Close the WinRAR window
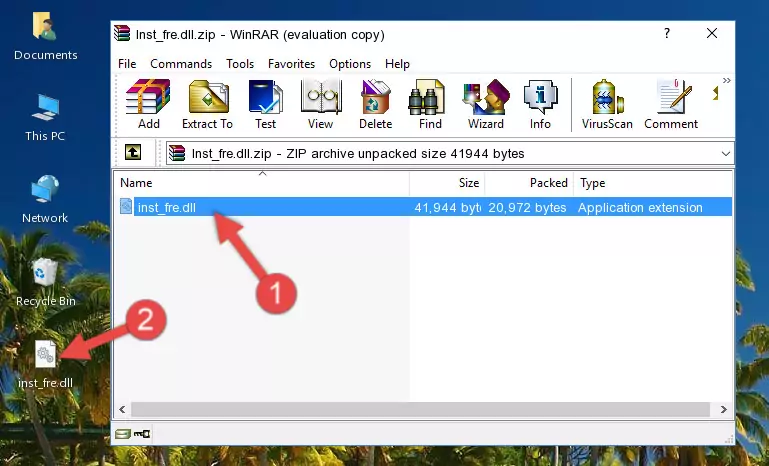 tap(712, 33)
